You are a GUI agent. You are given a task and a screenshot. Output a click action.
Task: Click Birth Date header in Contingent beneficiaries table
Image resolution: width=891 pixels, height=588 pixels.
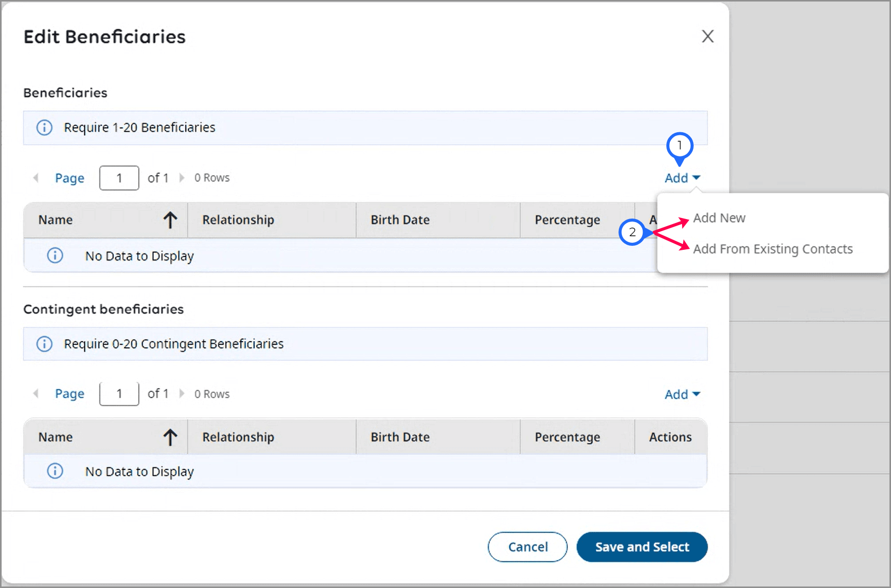[x=400, y=437]
